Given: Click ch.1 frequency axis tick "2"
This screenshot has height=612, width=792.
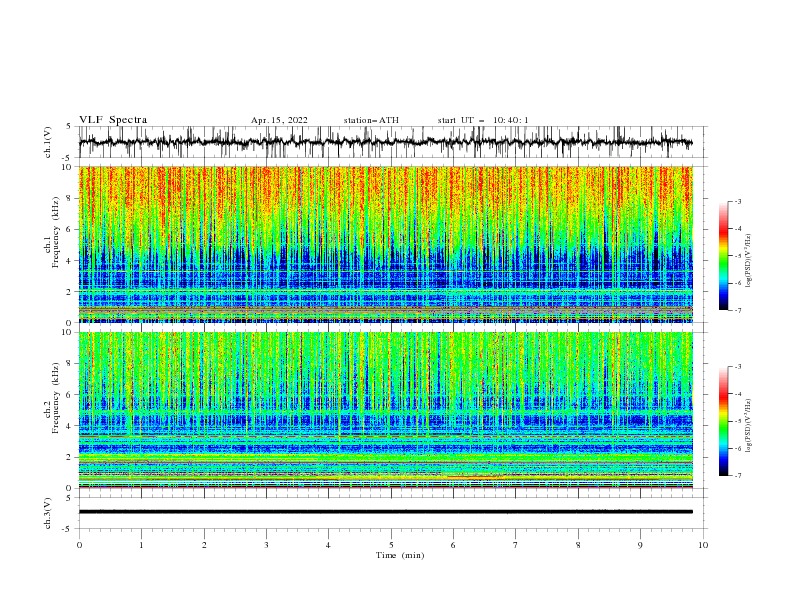Looking at the screenshot, I should point(69,292).
